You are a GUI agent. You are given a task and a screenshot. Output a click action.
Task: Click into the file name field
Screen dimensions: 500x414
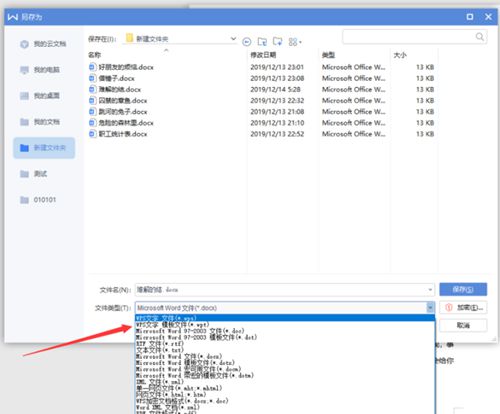280,290
